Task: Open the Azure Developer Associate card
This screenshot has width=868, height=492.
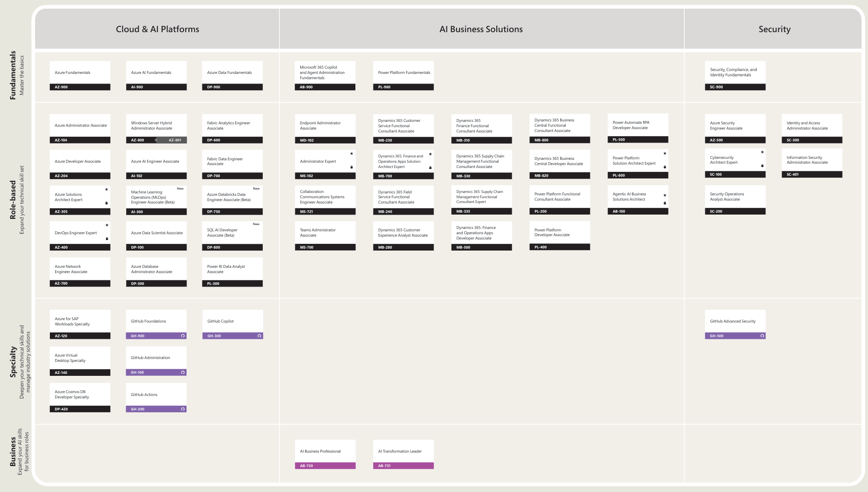Action: [x=80, y=164]
